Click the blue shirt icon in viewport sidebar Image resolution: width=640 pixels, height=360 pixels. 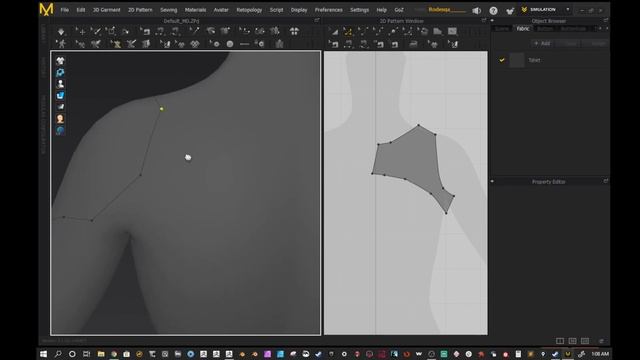click(60, 96)
